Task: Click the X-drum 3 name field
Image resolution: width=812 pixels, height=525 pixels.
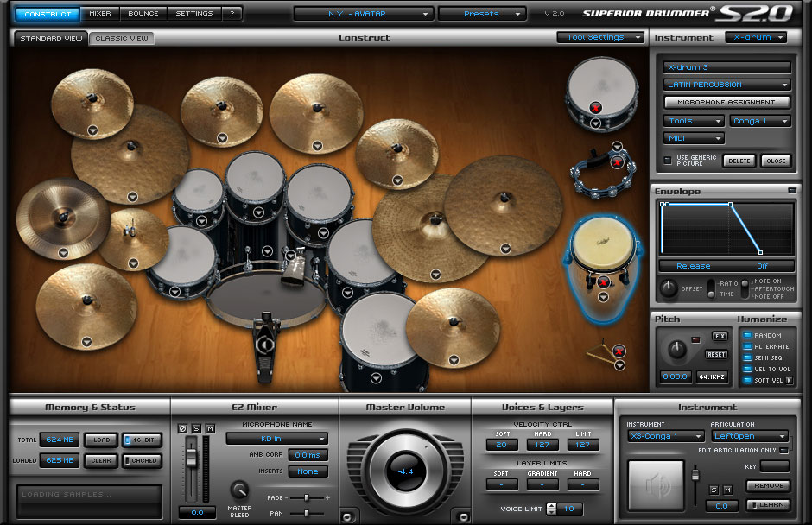Action: 726,67
